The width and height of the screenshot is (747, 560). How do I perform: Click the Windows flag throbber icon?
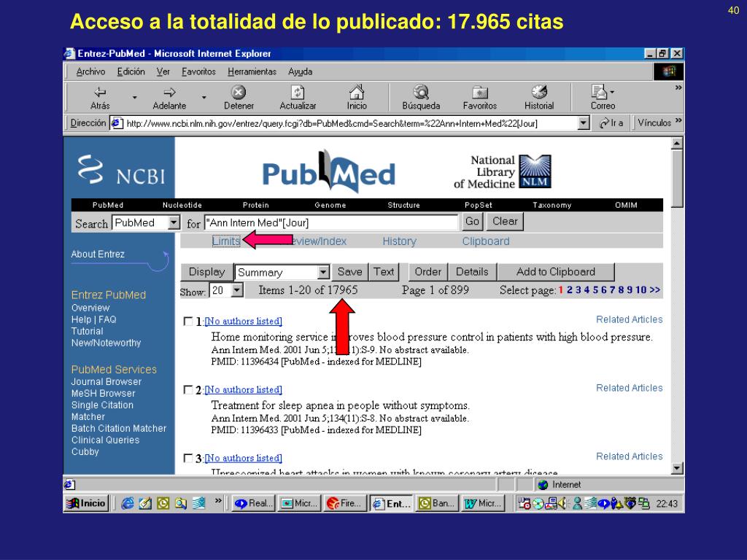coord(669,71)
